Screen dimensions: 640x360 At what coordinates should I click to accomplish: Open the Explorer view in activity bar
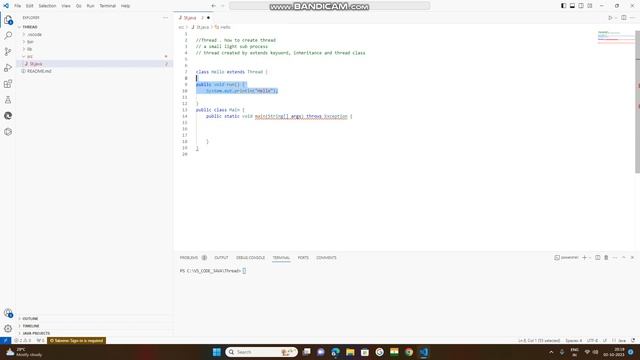pos(8,20)
